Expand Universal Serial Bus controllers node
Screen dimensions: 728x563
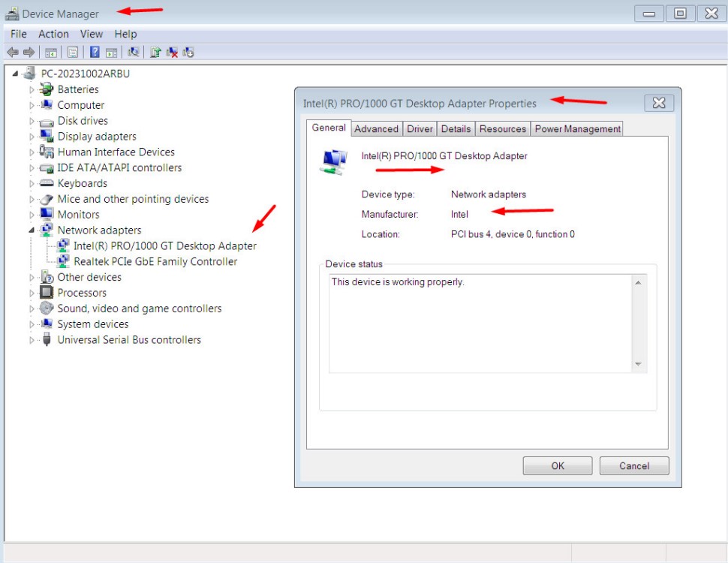pos(32,340)
